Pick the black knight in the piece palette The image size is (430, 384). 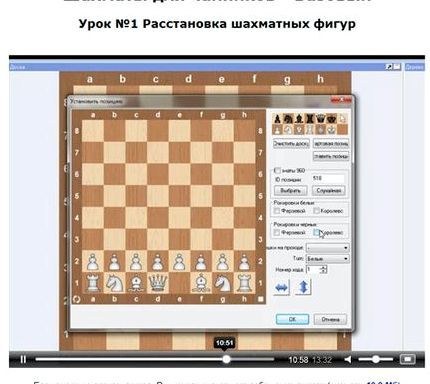click(x=288, y=119)
